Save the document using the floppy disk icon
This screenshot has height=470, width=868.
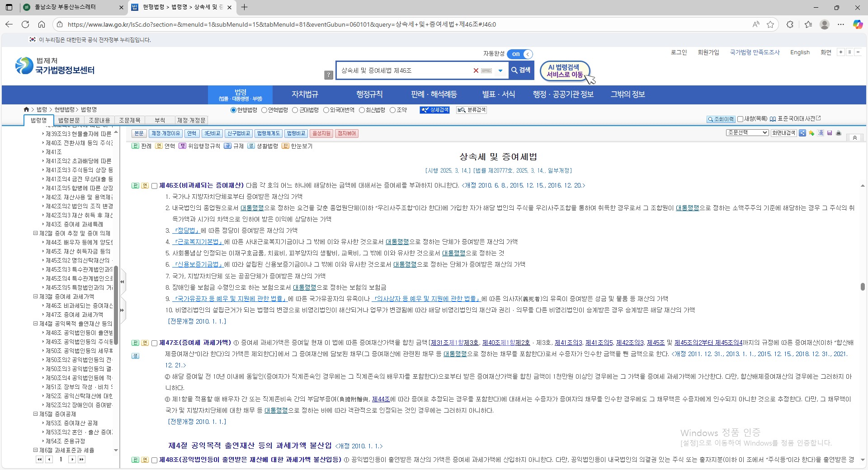tap(830, 133)
